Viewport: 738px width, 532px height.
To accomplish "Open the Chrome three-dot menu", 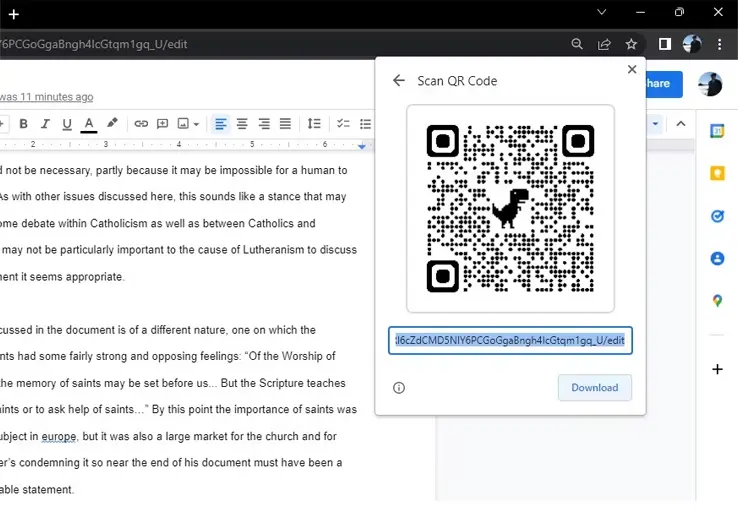I will point(719,44).
